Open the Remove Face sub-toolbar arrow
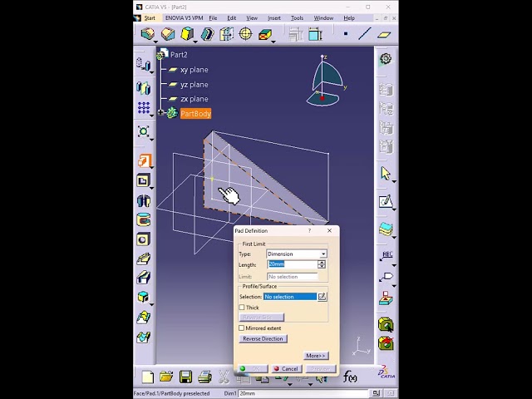The height and width of the screenshot is (399, 532). tap(273, 42)
